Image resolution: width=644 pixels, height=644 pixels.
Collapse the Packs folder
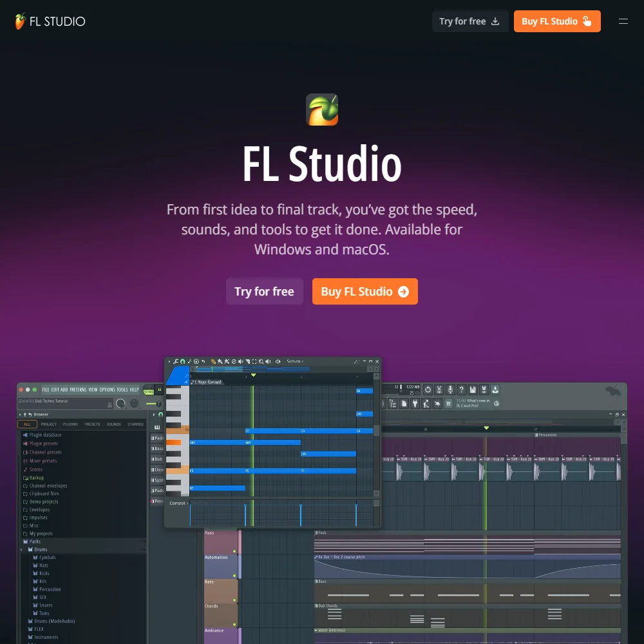[x=32, y=542]
